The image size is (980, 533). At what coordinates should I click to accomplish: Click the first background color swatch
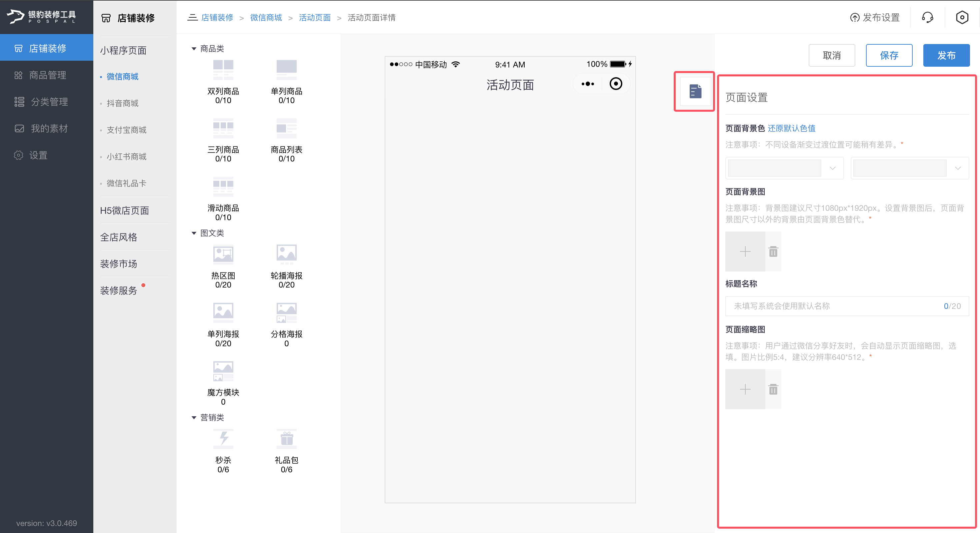(774, 168)
